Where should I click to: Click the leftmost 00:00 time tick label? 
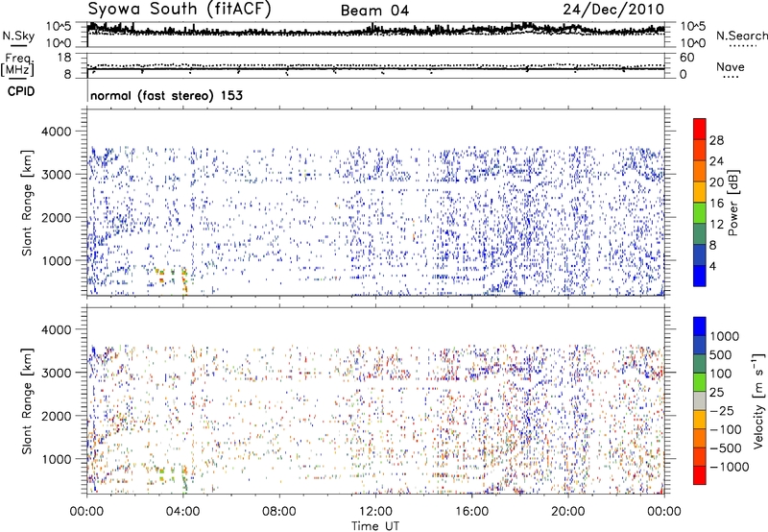(x=86, y=512)
